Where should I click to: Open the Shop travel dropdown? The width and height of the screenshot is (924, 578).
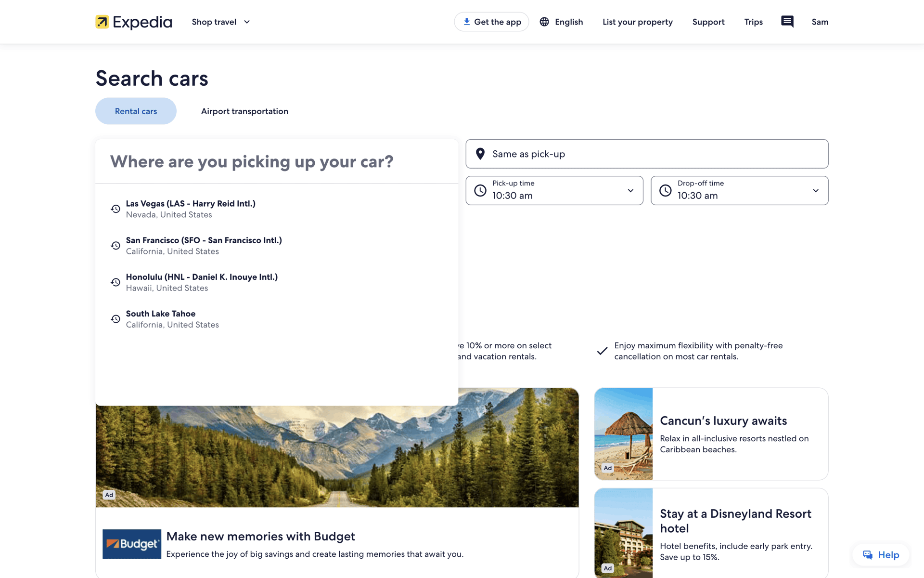coord(221,22)
